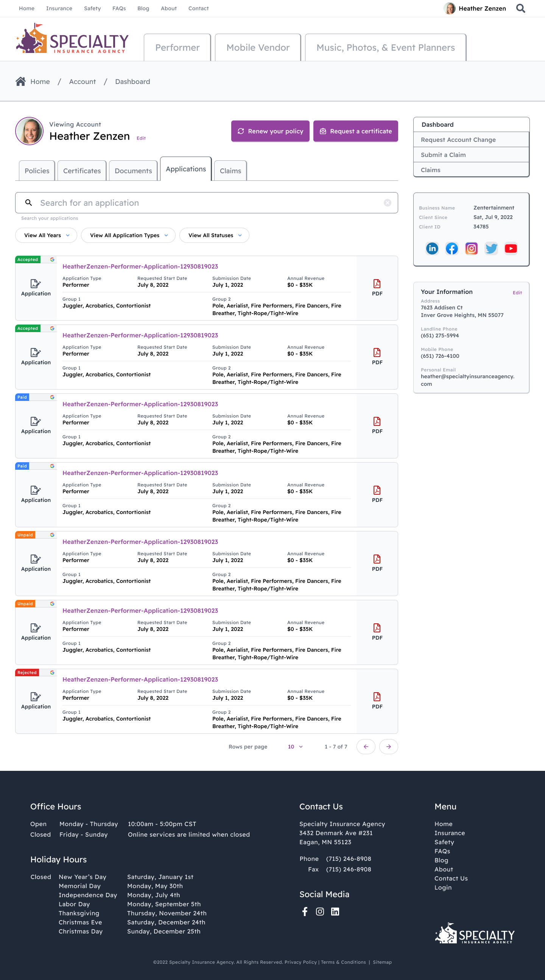Open View All Application Types dropdown
Image resolution: width=545 pixels, height=980 pixels.
128,235
